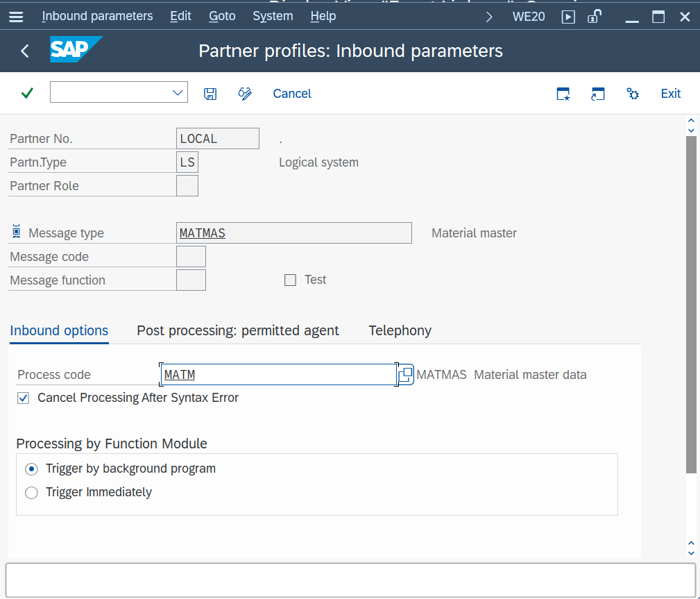
Task: Click the vertical scrollbar on the right
Action: click(690, 305)
